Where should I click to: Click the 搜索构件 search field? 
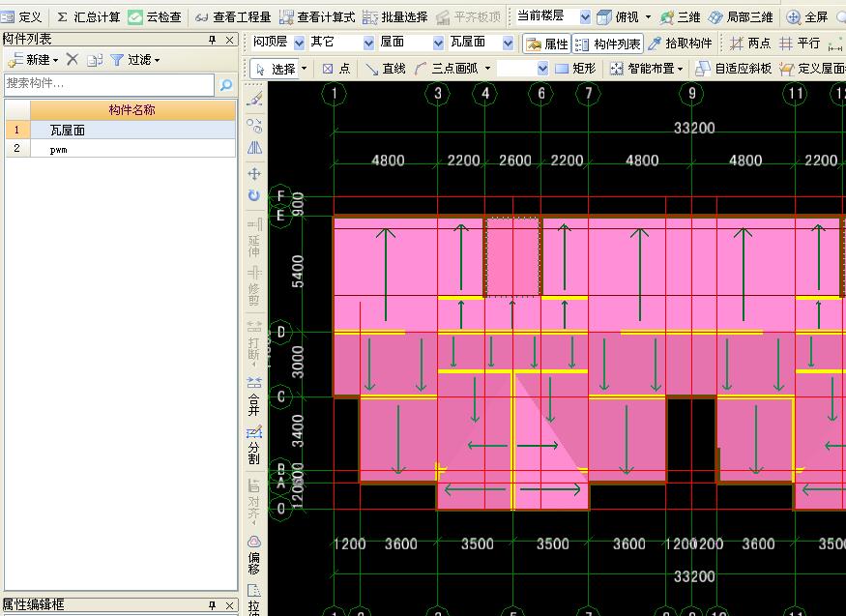(109, 83)
